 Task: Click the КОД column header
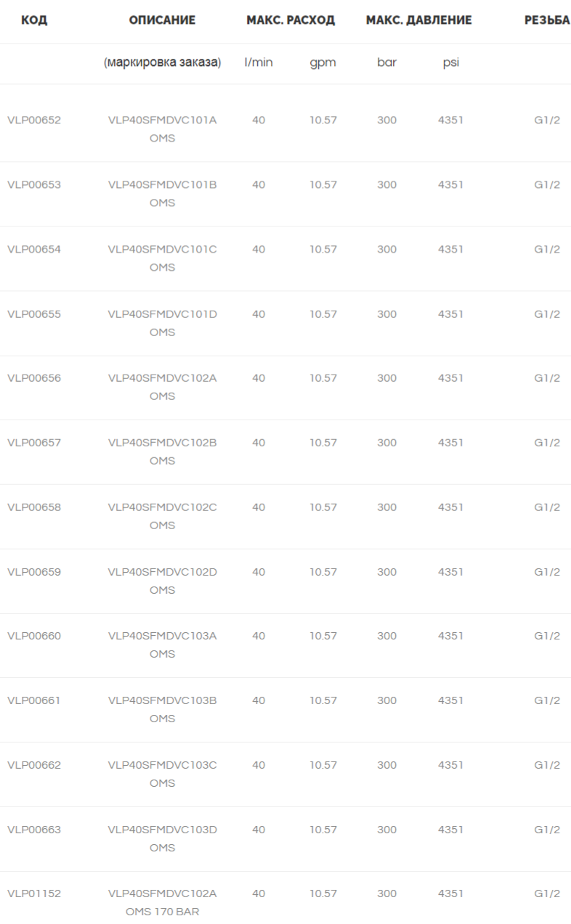(34, 20)
